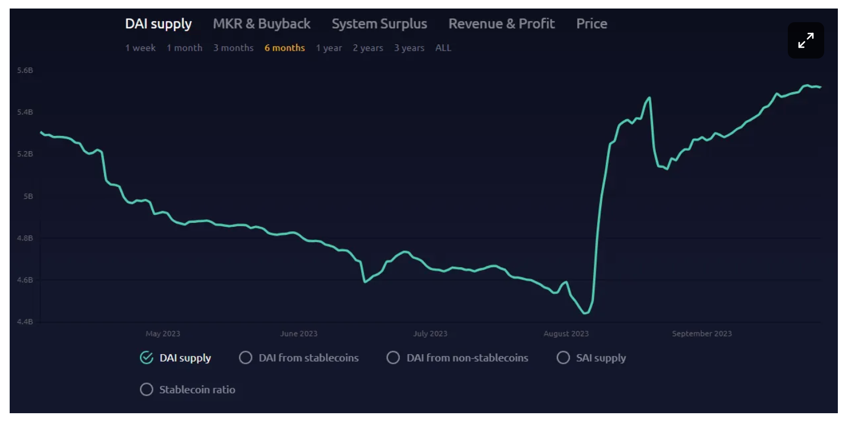Select the Price tab
This screenshot has width=868, height=424.
[x=592, y=24]
